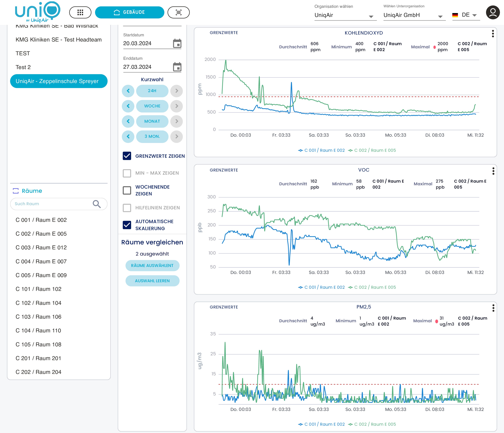This screenshot has width=504, height=433.
Task: Open the Enddatum calendar picker
Action: pyautogui.click(x=177, y=67)
